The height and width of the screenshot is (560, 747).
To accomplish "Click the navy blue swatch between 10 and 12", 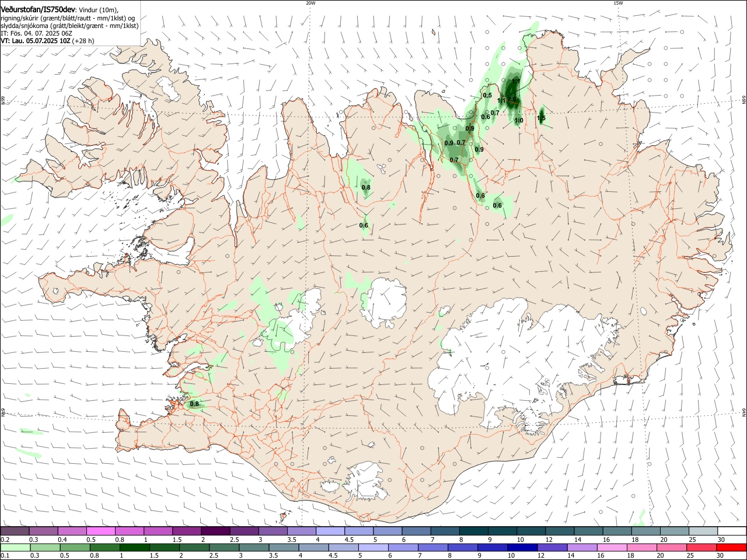I will pyautogui.click(x=522, y=548).
